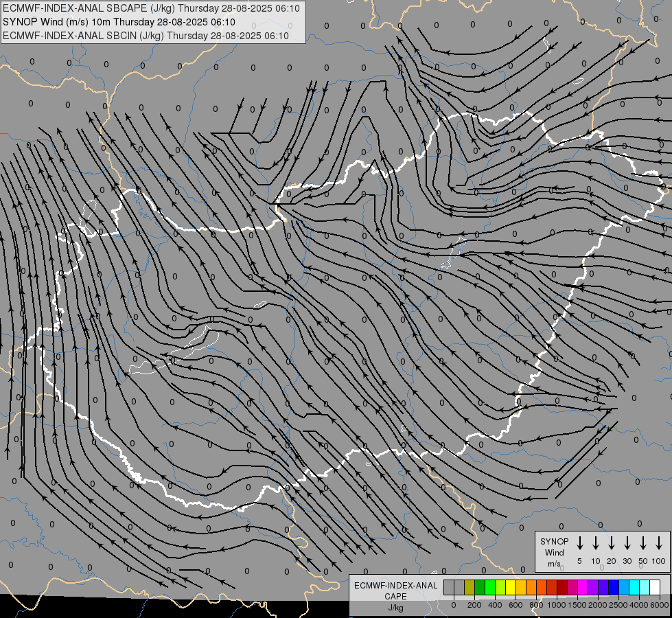672x618 pixels.
Task: Click the '10' speed label in wind legend
Action: tap(596, 561)
